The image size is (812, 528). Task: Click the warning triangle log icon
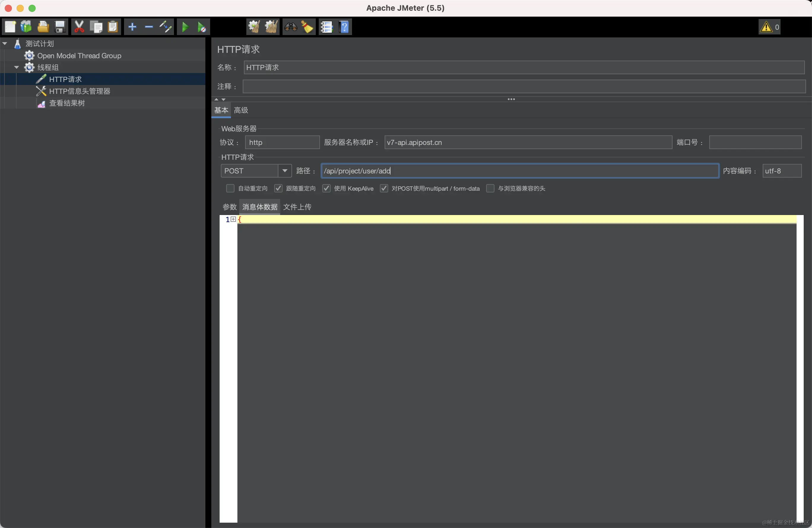(x=766, y=27)
